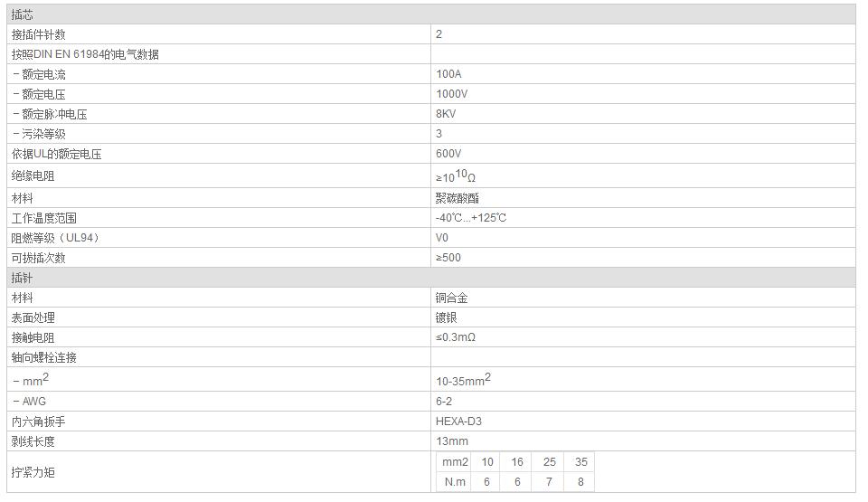
Task: Click the 1000V rated voltage cell
Action: click(643, 94)
